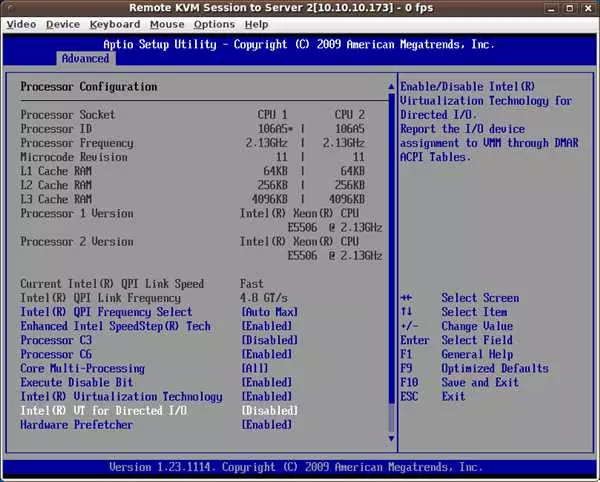Click Current QPI Link Speed Fast value
600x482 pixels.
click(252, 284)
